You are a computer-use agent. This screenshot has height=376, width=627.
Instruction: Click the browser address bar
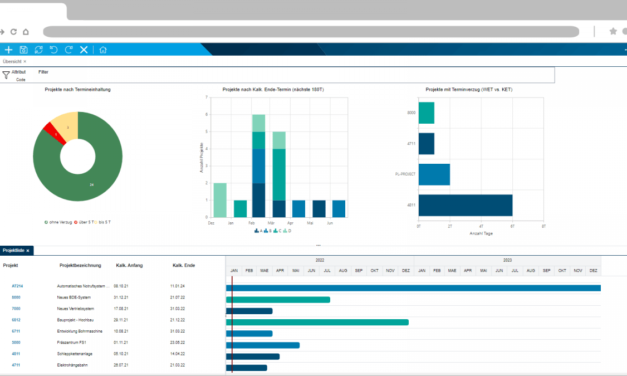click(x=311, y=32)
